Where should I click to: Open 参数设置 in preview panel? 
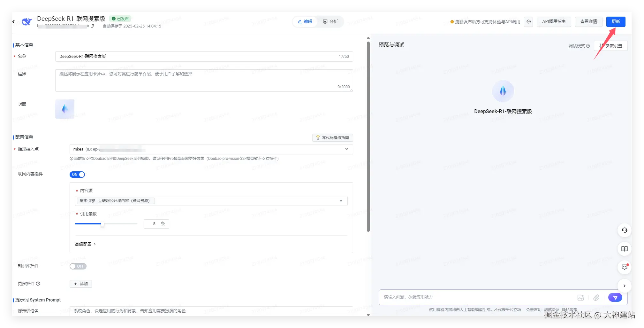[611, 46]
